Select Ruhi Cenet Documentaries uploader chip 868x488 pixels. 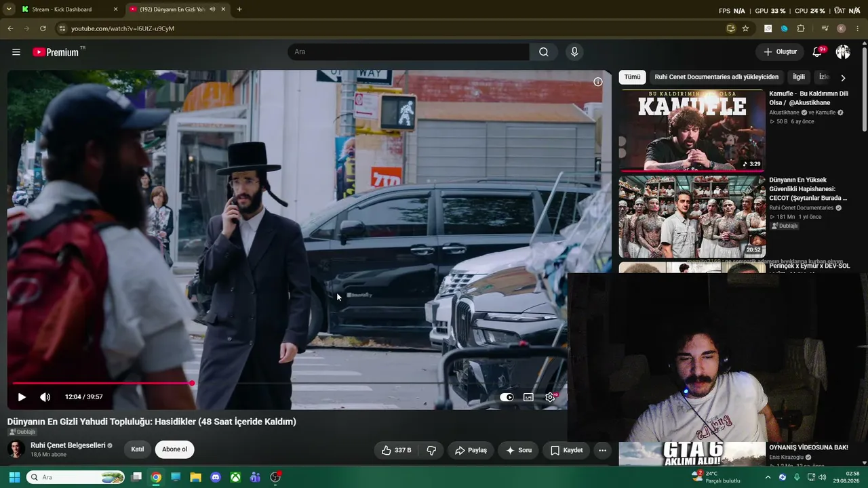coord(717,77)
